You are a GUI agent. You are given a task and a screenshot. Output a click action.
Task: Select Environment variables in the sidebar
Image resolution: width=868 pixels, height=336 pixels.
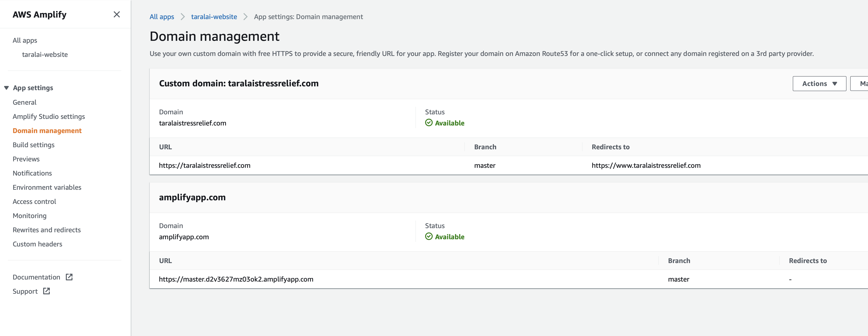click(47, 187)
